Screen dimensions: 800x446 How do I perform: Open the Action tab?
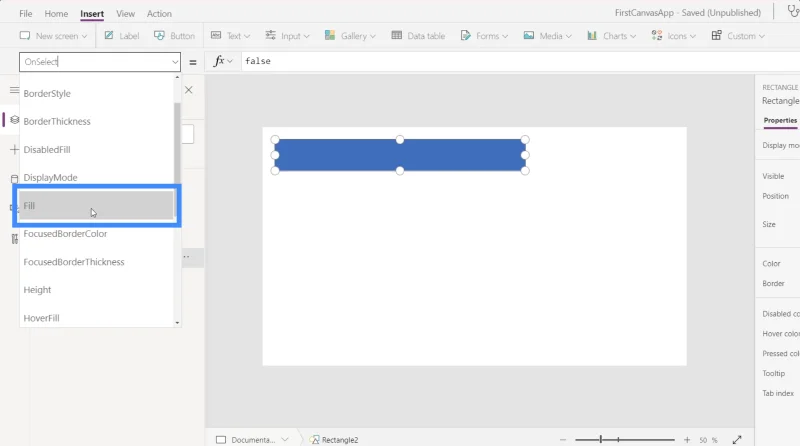coord(159,14)
